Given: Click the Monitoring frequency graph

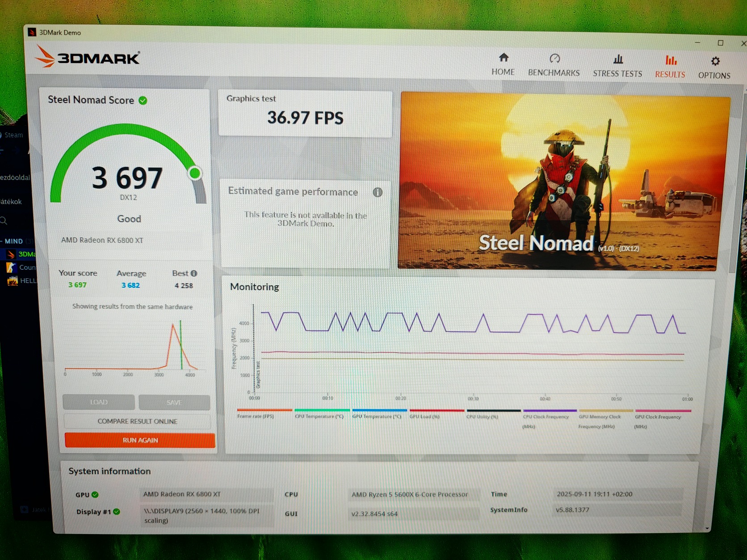Looking at the screenshot, I should pyautogui.click(x=465, y=353).
